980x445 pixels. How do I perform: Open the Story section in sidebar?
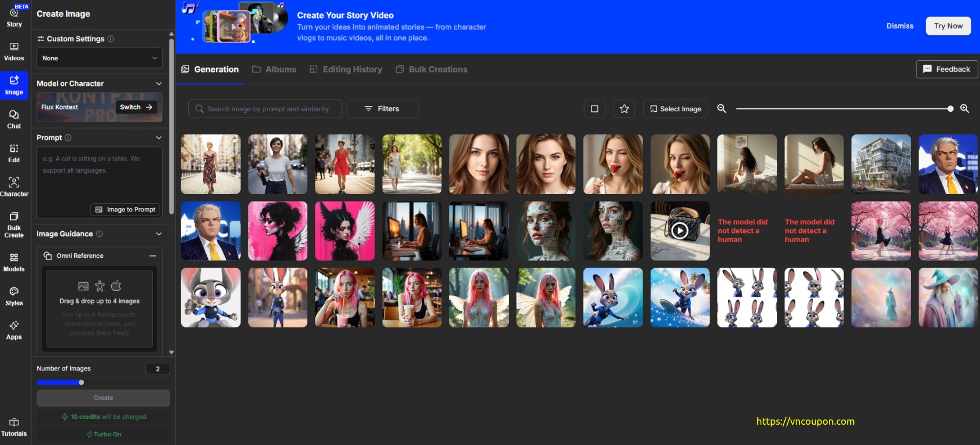click(x=14, y=17)
